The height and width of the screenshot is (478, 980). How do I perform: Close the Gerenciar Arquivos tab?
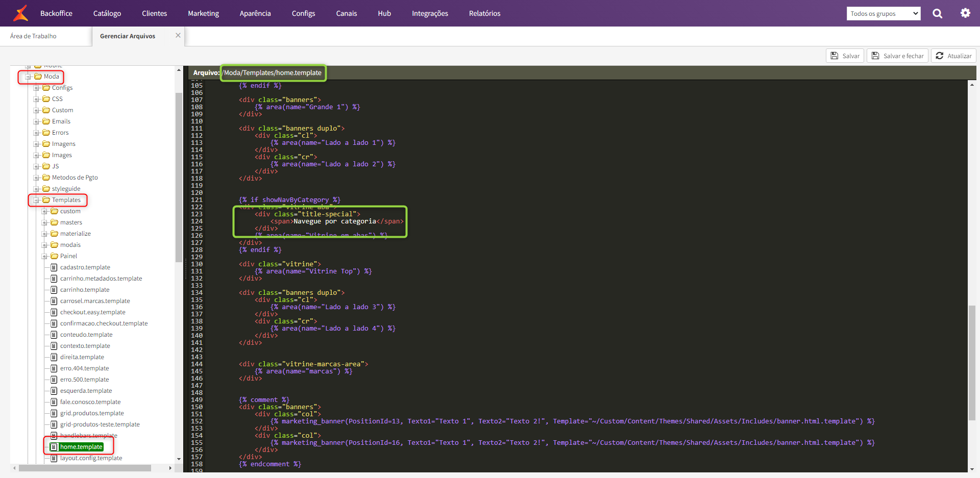coord(178,35)
